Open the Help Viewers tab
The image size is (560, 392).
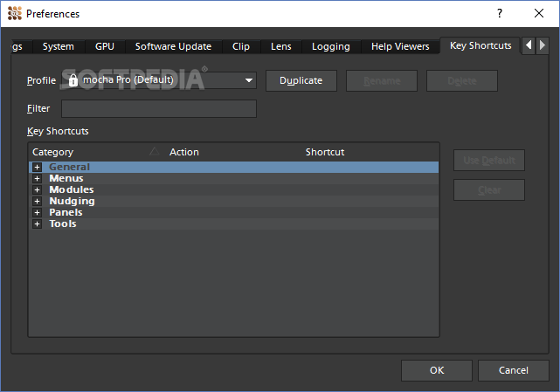pyautogui.click(x=400, y=46)
